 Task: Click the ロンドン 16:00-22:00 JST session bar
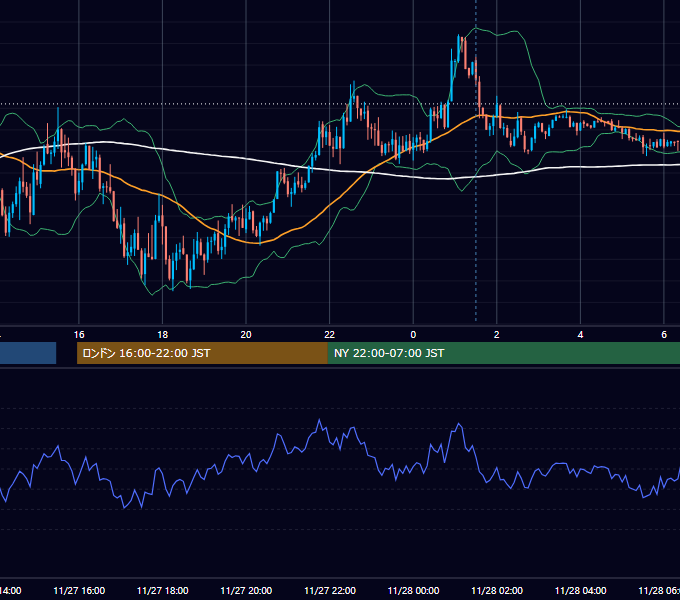(x=202, y=353)
